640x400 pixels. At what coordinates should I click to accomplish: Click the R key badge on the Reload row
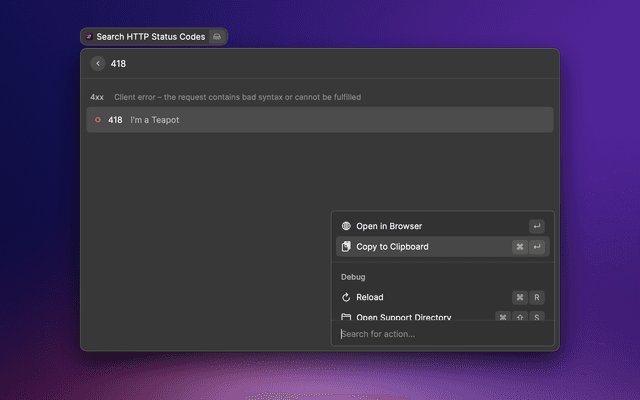pyautogui.click(x=537, y=297)
